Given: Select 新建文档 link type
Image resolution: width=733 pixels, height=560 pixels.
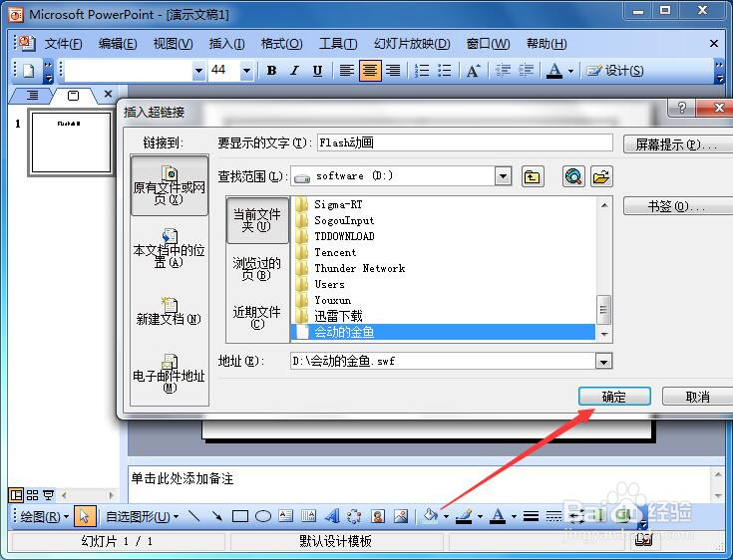Looking at the screenshot, I should click(170, 311).
